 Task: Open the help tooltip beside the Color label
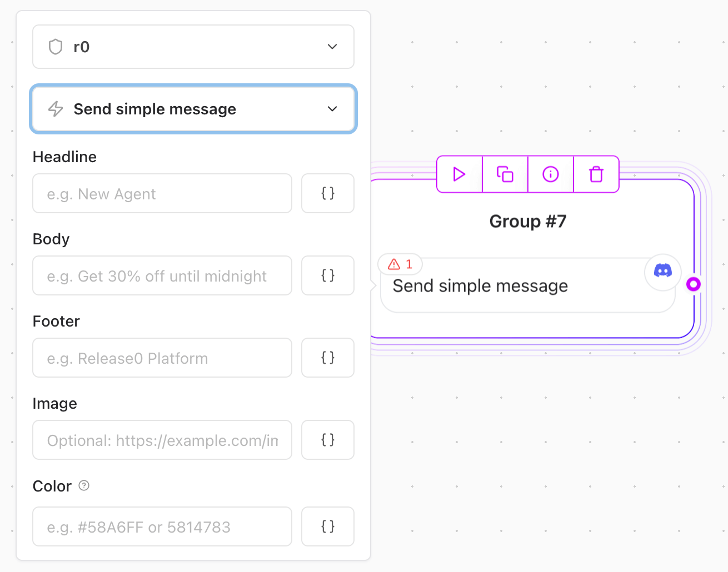[84, 485]
